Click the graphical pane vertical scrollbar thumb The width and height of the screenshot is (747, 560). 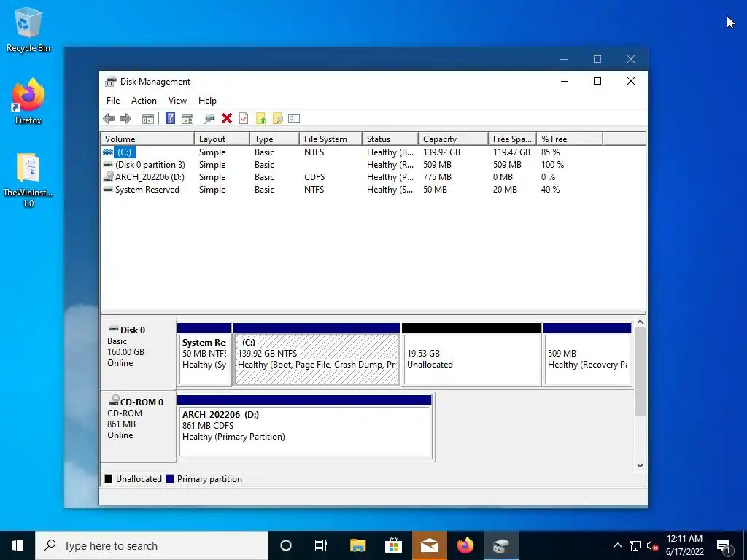[640, 371]
